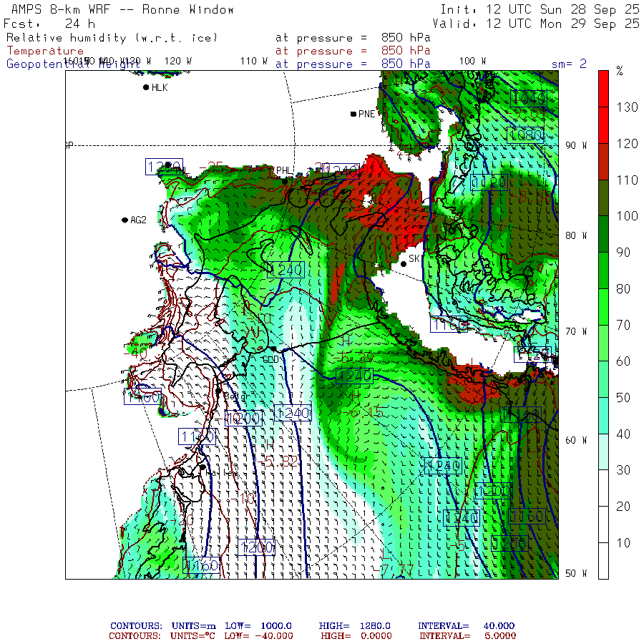Click the white 10–20 color bar segment
The width and height of the screenshot is (644, 644).
tap(603, 525)
